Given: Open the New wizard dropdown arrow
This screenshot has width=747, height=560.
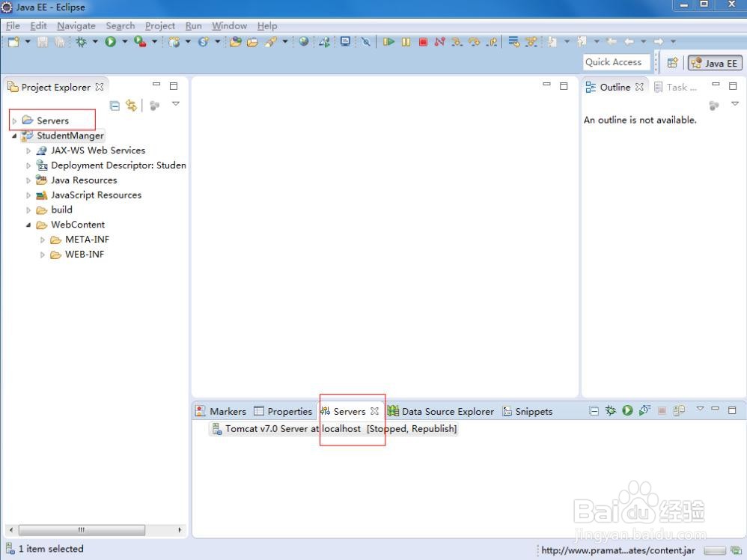Looking at the screenshot, I should pos(28,42).
